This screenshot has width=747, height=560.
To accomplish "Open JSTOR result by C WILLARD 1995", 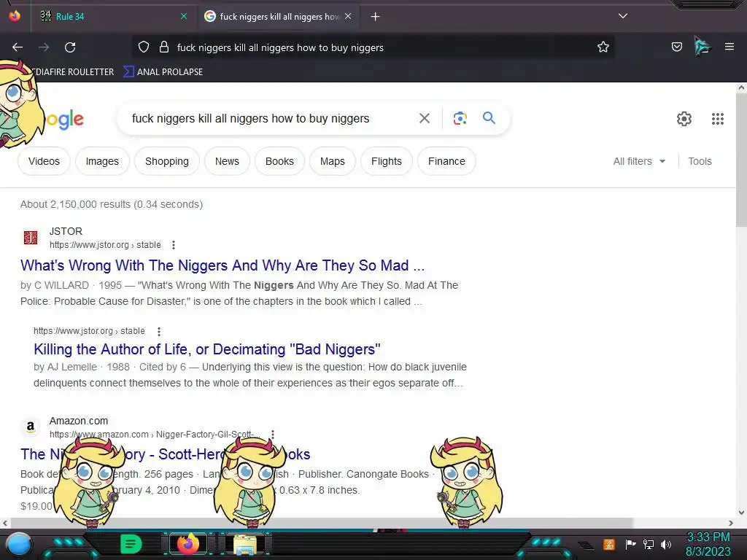I will (x=222, y=265).
